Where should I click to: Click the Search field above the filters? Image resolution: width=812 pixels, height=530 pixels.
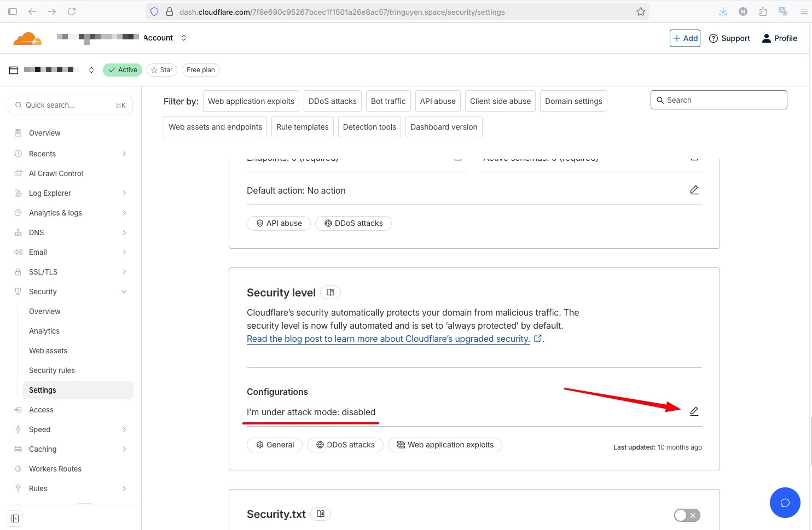point(718,100)
